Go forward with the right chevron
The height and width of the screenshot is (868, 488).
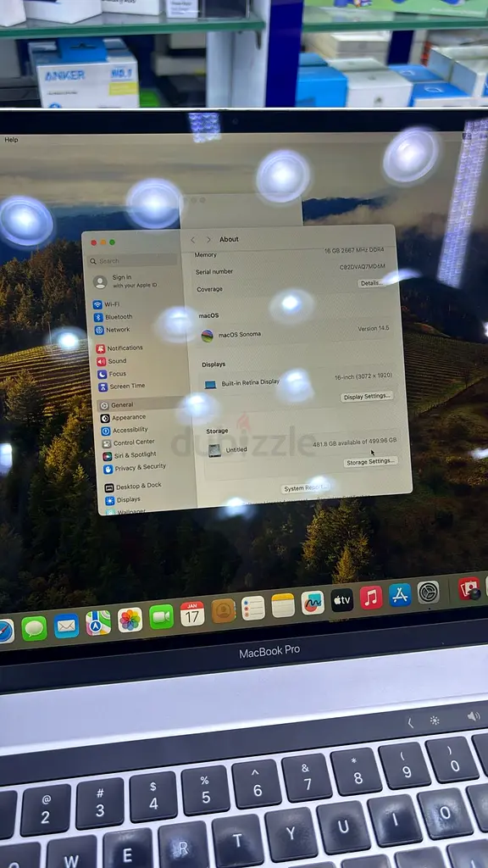208,240
